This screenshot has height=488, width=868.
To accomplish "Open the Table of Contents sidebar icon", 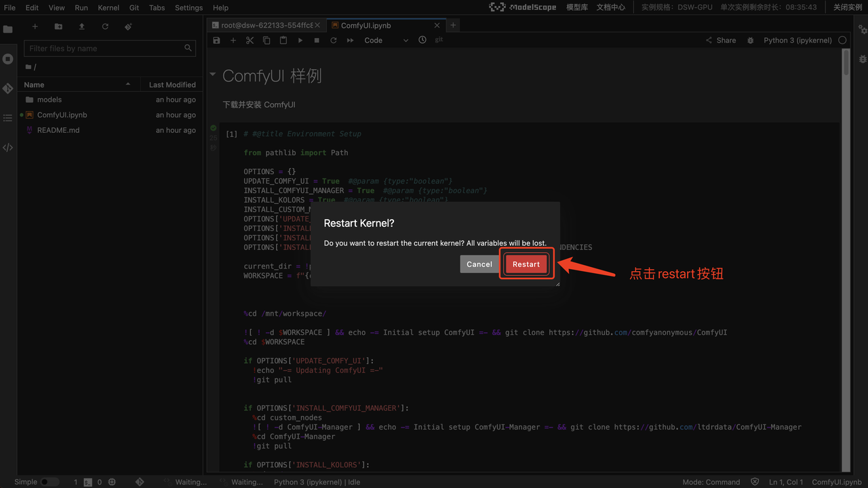I will [x=8, y=118].
